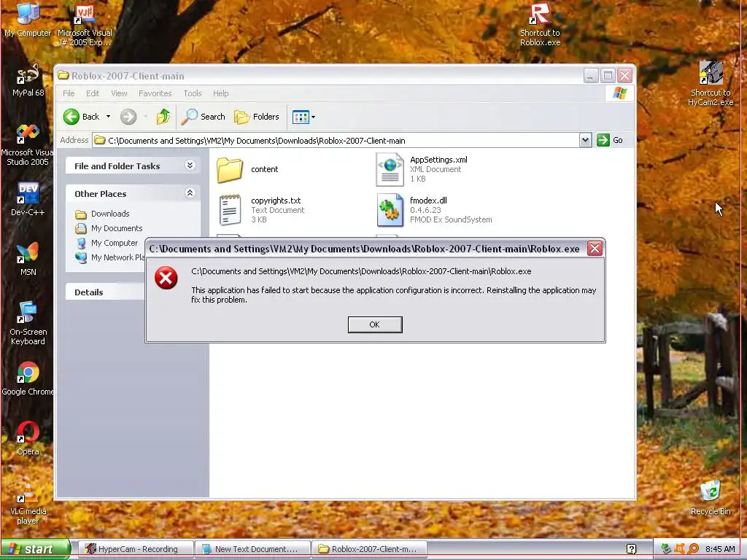Select fmodex.dll file
The width and height of the screenshot is (747, 560).
click(x=434, y=210)
